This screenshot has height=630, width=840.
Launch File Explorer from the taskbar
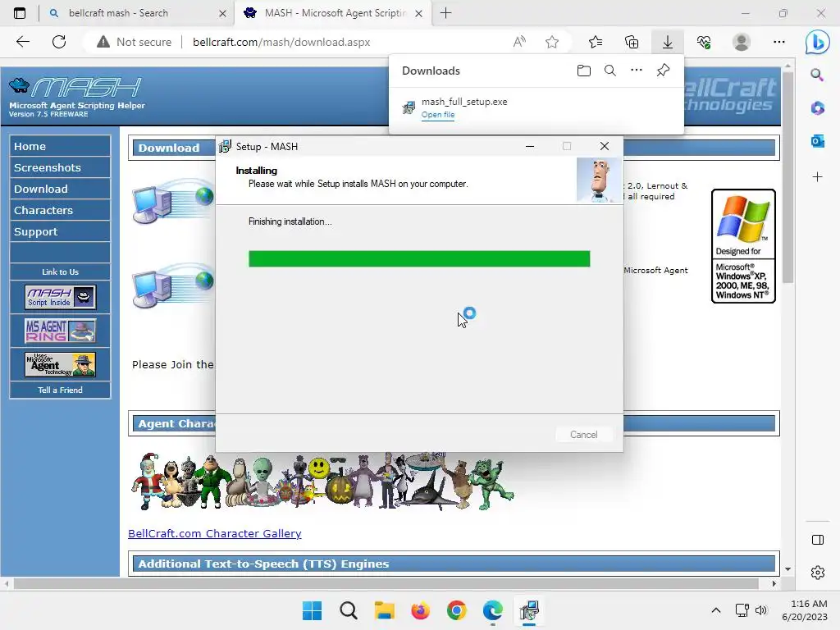(x=384, y=610)
